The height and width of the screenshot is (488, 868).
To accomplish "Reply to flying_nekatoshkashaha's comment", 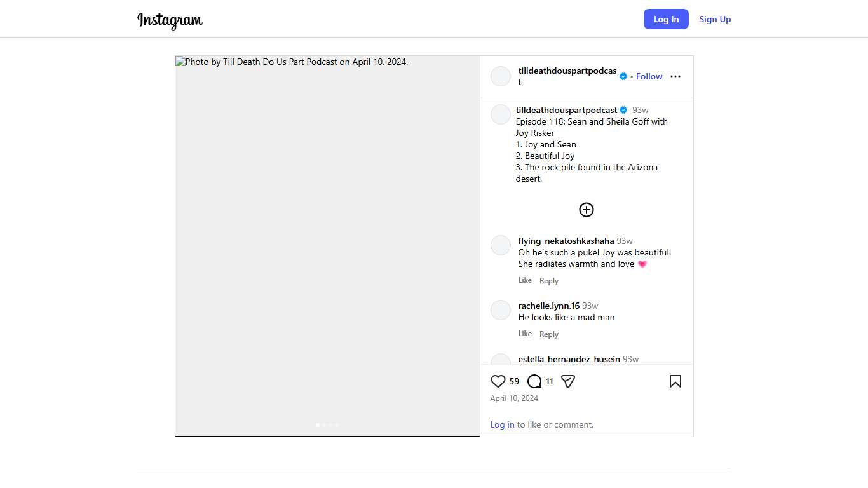I will tap(549, 281).
